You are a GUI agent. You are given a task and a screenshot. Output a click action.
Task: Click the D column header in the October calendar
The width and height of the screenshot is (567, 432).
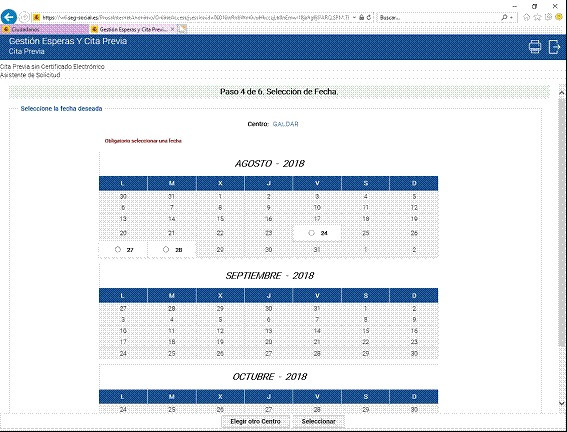[x=414, y=397]
